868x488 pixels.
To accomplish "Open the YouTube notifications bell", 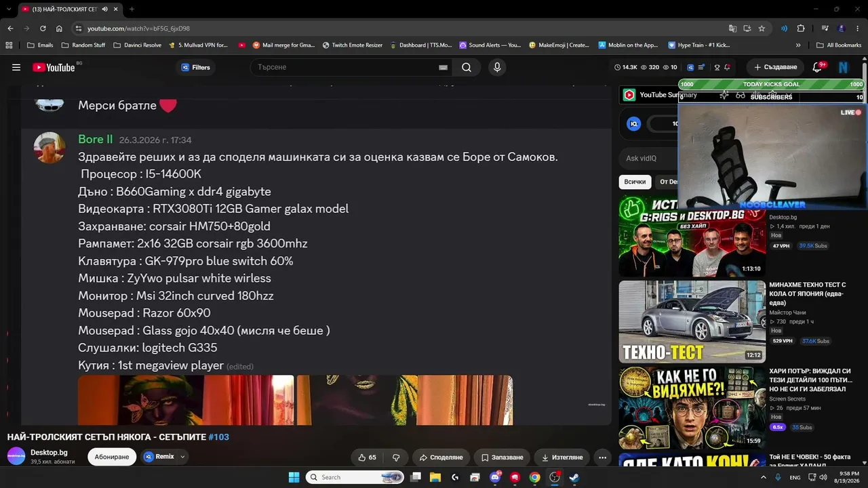I will (818, 67).
